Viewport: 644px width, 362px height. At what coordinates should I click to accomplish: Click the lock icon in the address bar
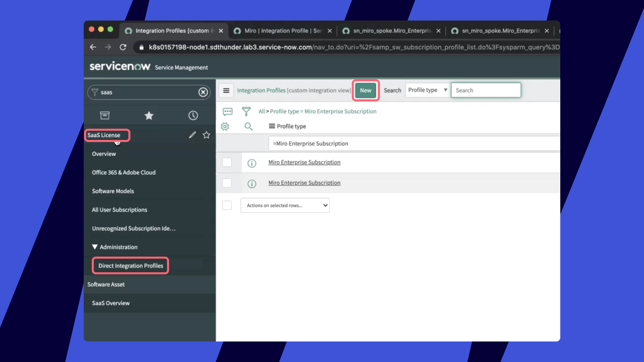pos(141,47)
